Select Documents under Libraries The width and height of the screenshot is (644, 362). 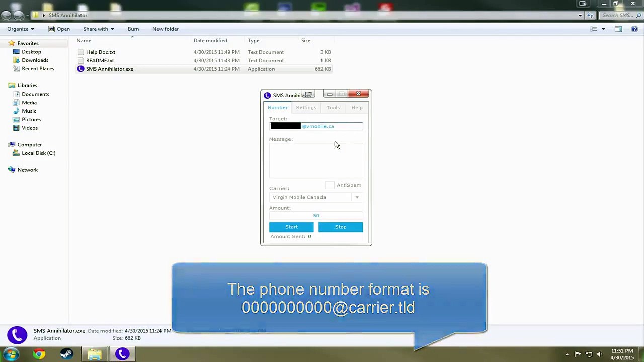point(35,94)
